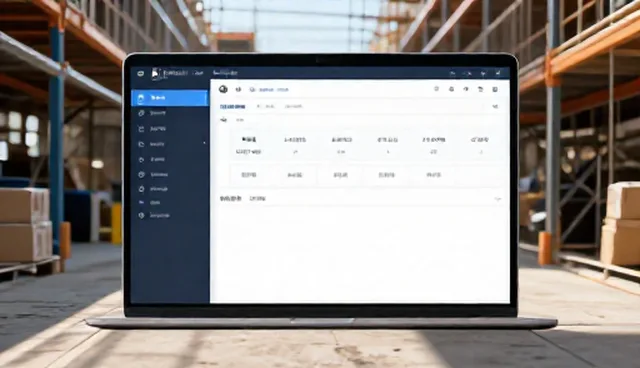The height and width of the screenshot is (368, 640).
Task: Click the second icon in the white toolbar's right group
Action: (x=451, y=89)
